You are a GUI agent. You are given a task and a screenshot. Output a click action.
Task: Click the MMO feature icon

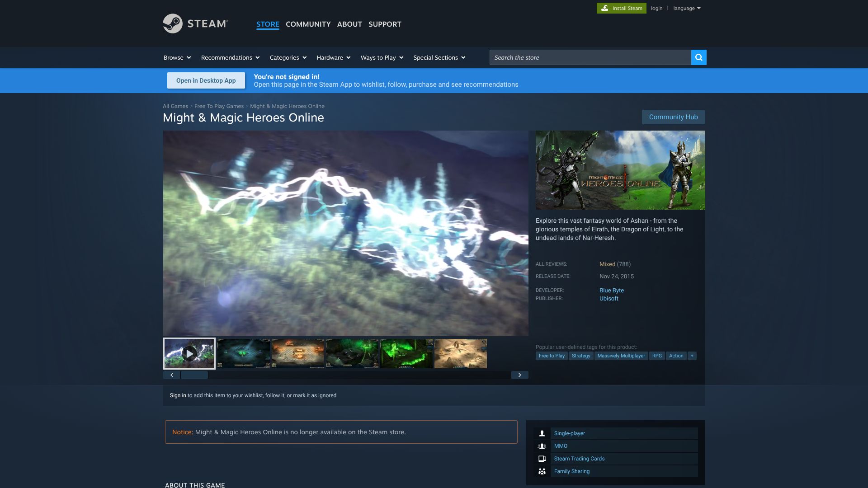tap(542, 446)
